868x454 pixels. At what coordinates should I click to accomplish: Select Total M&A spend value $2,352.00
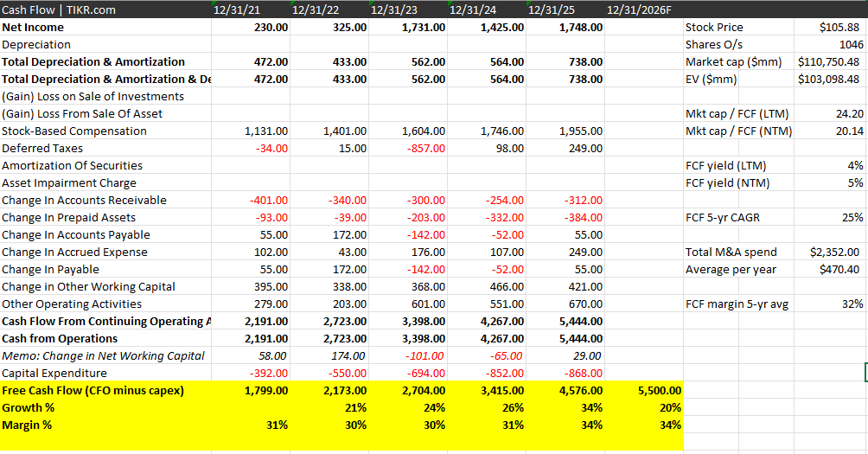click(x=835, y=252)
